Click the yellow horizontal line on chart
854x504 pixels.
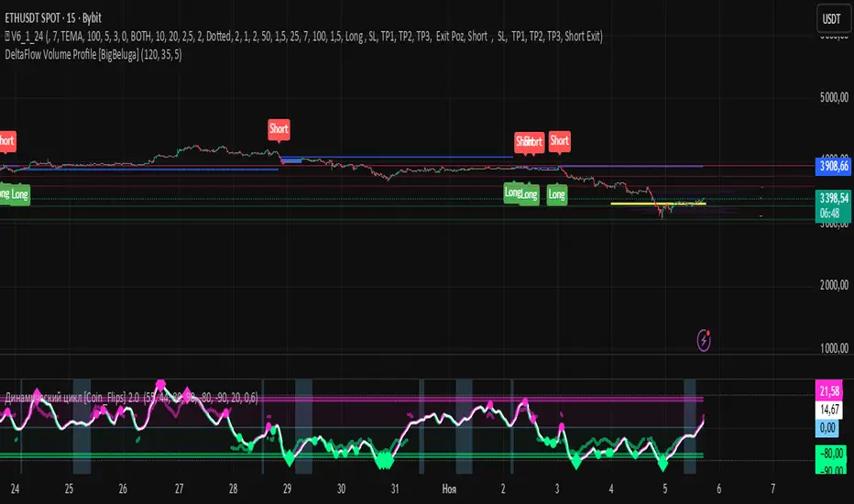pos(658,203)
